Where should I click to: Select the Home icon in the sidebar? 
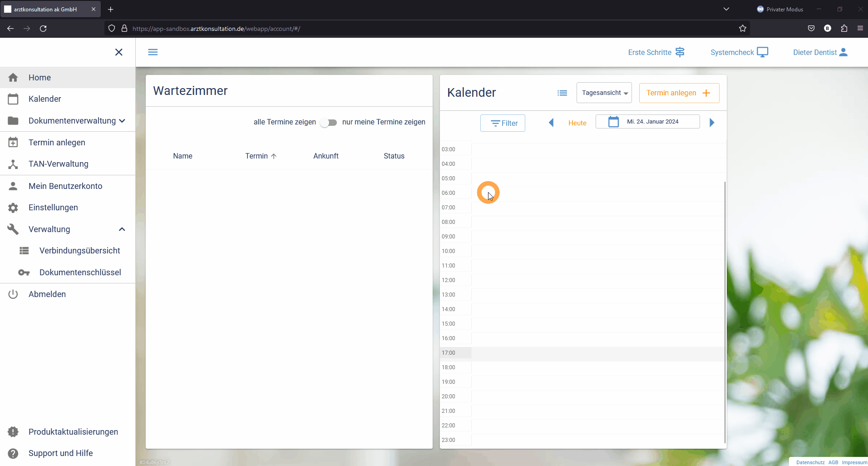click(x=13, y=77)
